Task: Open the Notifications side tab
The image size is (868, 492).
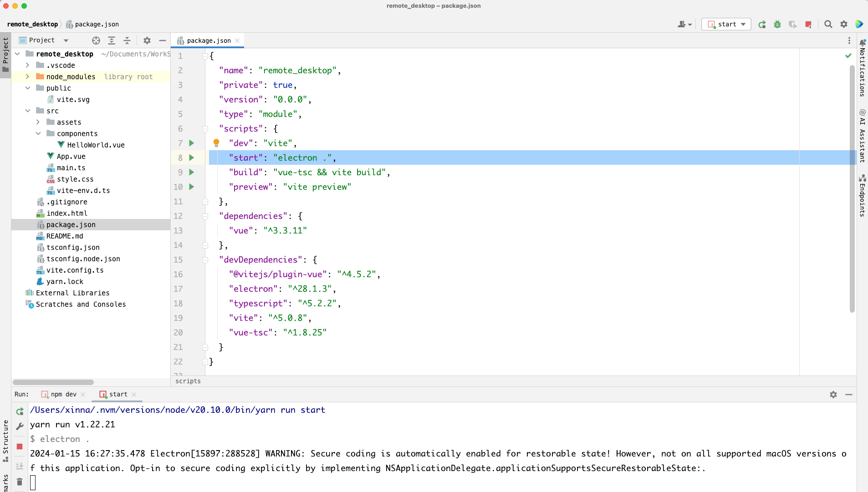Action: [x=863, y=68]
